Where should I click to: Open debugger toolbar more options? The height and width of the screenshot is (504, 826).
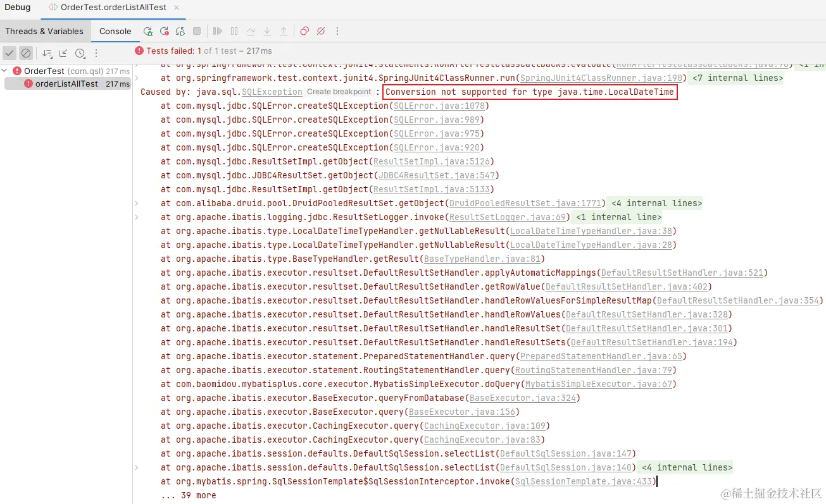(337, 31)
